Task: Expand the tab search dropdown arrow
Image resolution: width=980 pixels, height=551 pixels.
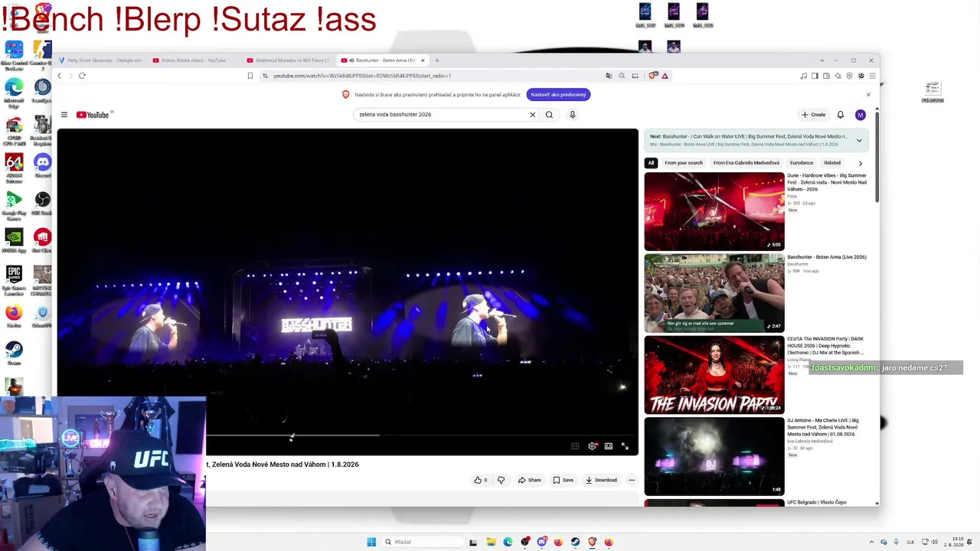Action: coord(822,60)
